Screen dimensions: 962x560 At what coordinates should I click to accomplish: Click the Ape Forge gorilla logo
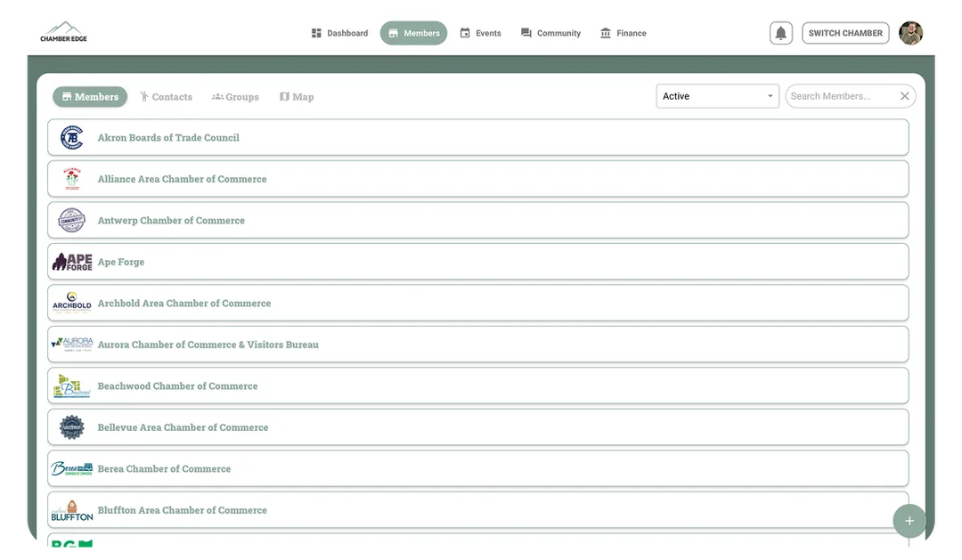[72, 262]
